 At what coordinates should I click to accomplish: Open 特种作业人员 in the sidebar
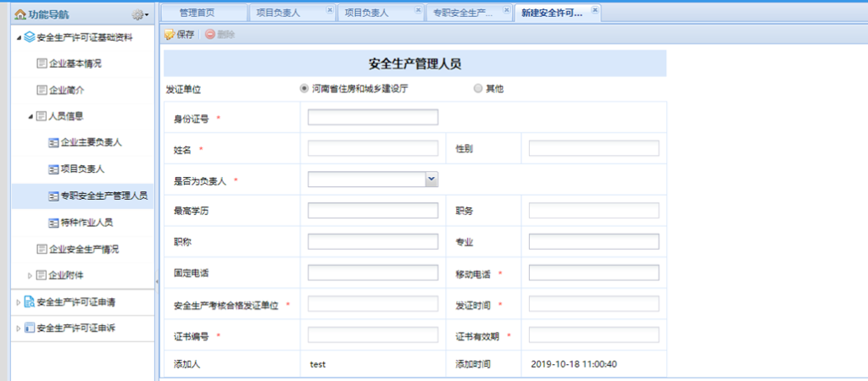pos(87,223)
